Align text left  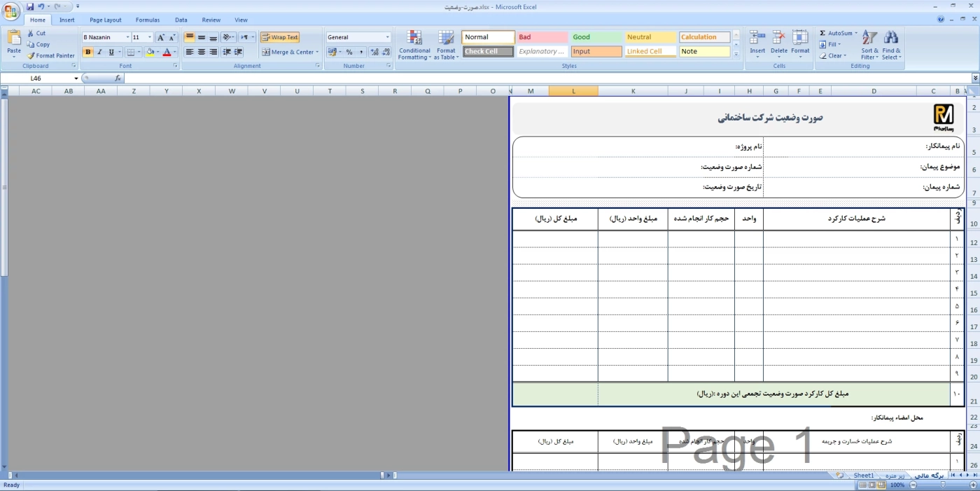pos(190,52)
